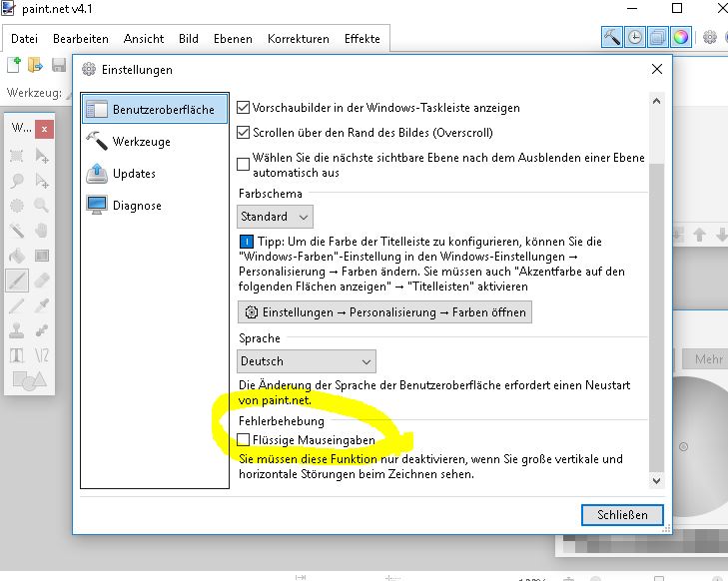This screenshot has height=581, width=728.
Task: Open the Farbschema Standard dropdown
Action: [275, 217]
